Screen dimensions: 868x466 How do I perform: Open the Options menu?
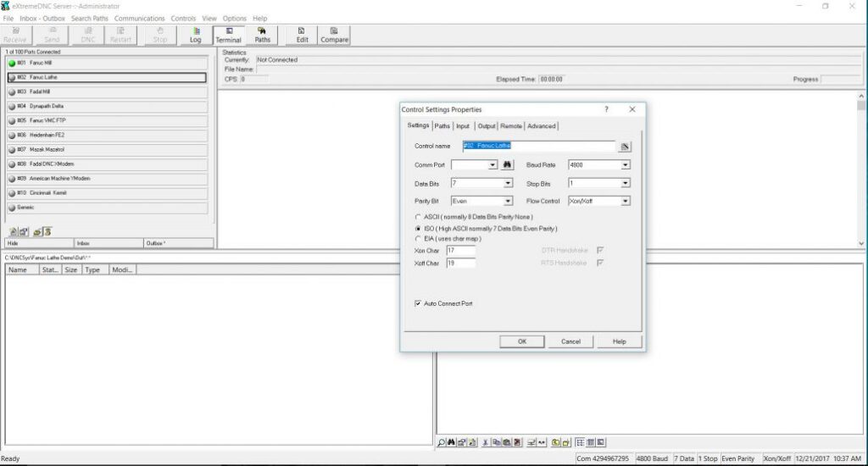[235, 19]
